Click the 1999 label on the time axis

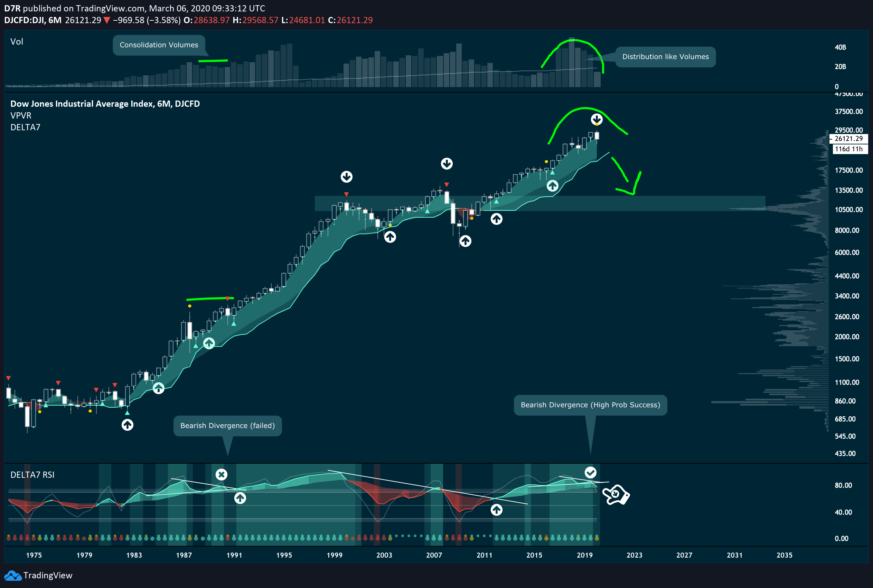(x=334, y=556)
